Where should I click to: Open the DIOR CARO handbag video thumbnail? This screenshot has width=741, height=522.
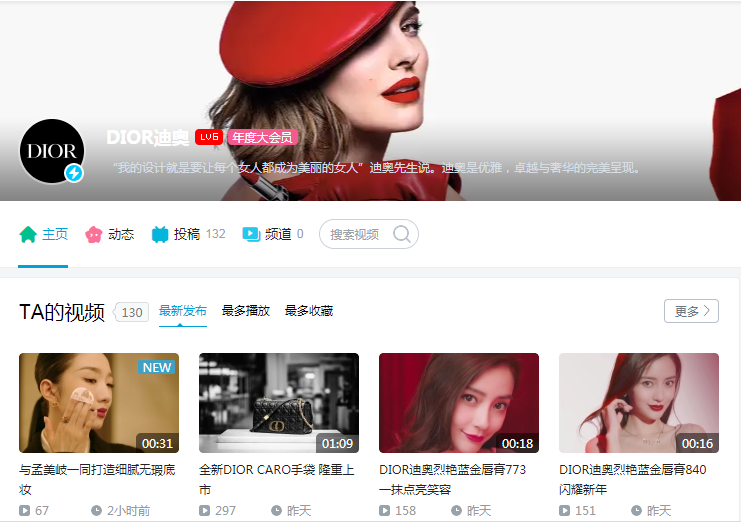click(279, 403)
